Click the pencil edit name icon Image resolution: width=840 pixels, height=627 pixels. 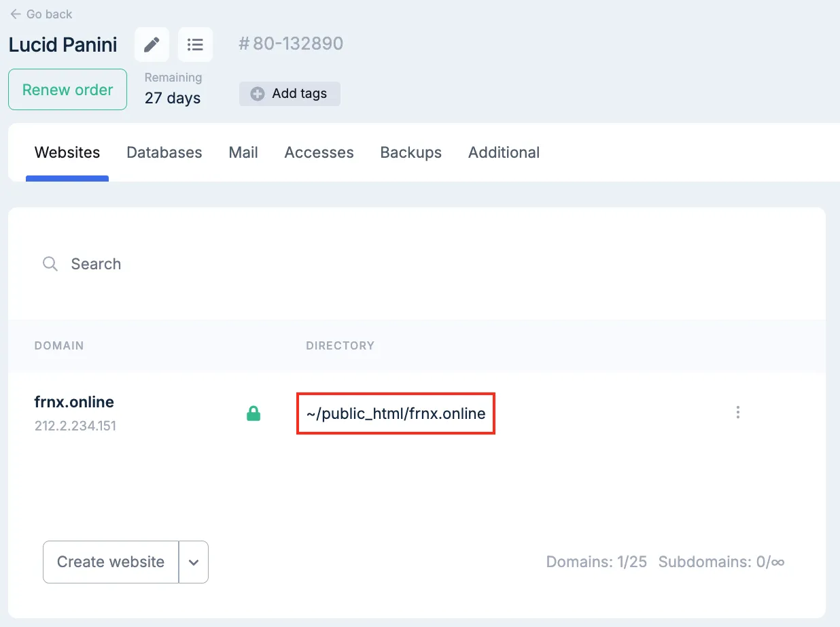tap(152, 45)
